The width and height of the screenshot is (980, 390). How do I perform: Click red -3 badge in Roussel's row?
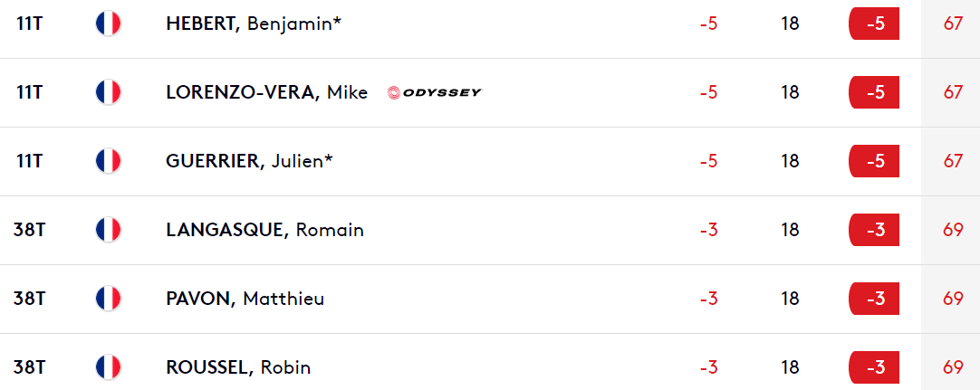pyautogui.click(x=874, y=366)
